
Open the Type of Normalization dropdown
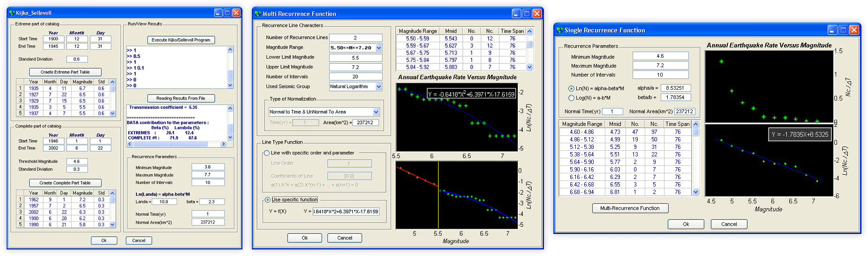coord(376,112)
